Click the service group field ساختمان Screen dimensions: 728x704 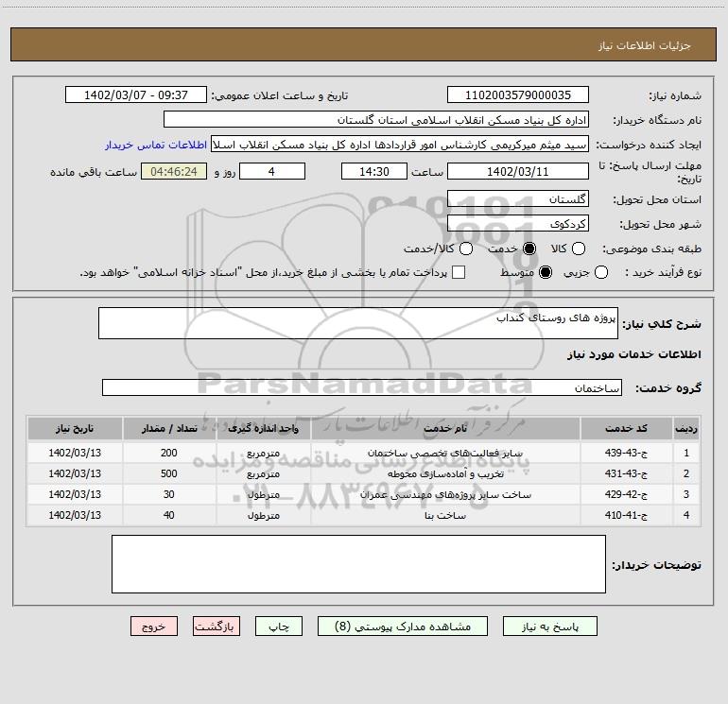click(362, 387)
